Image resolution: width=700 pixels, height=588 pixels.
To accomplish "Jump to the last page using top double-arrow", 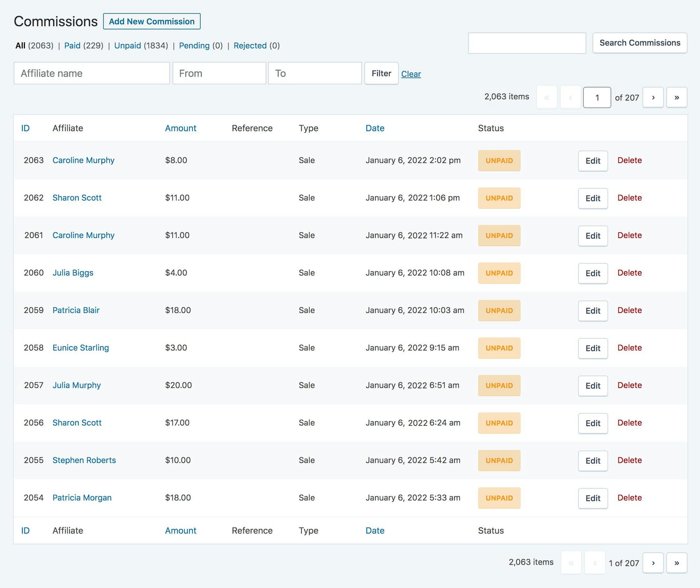I will tap(677, 97).
